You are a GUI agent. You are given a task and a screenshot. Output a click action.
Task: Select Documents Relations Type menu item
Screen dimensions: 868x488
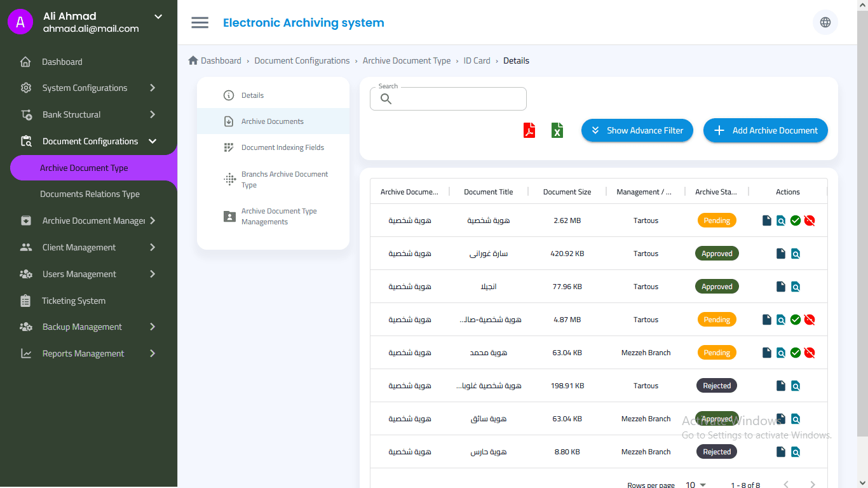pyautogui.click(x=90, y=194)
